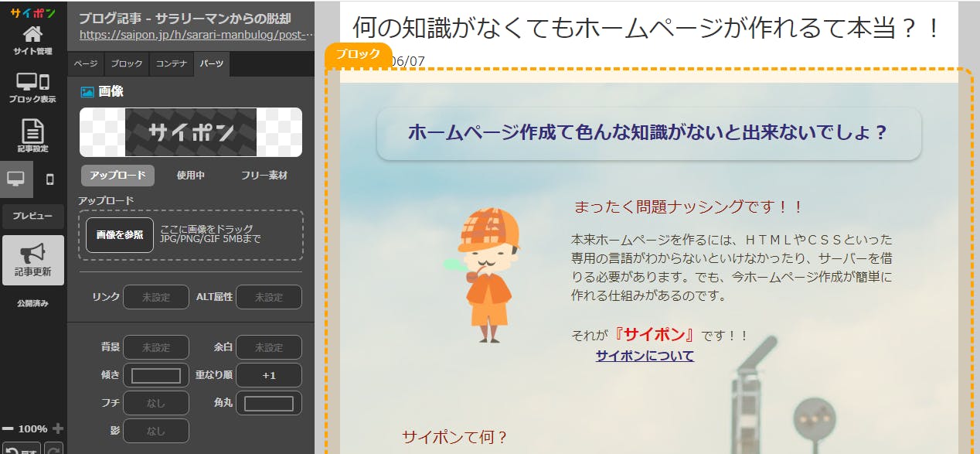The height and width of the screenshot is (454, 980).
Task: Select the 使用中 image source option
Action: (190, 176)
